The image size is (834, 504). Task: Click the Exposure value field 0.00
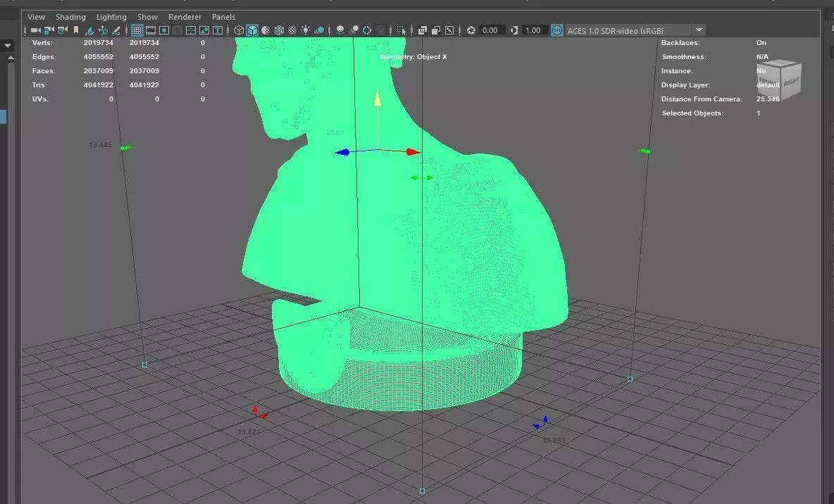click(492, 30)
